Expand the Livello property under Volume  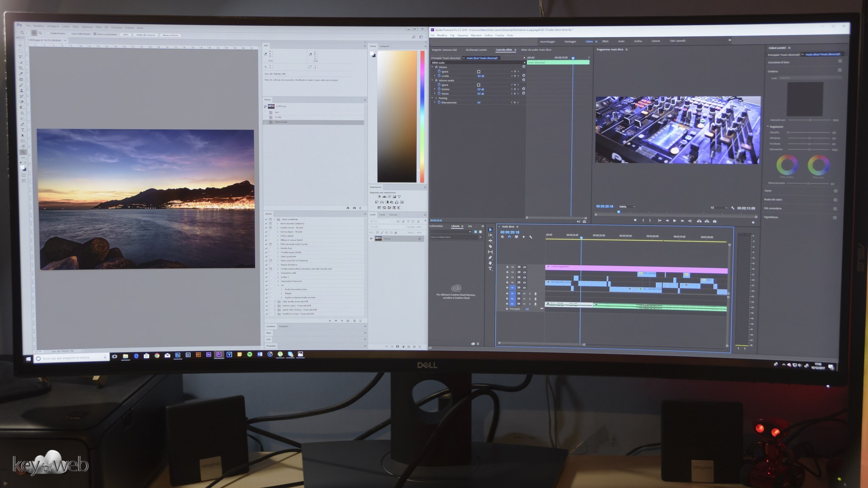tap(434, 76)
